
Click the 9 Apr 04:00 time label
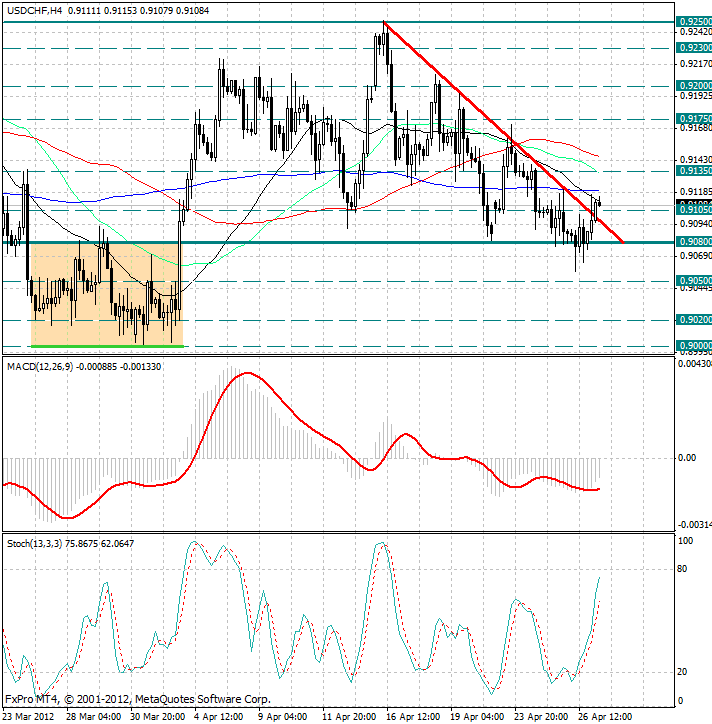tap(283, 717)
